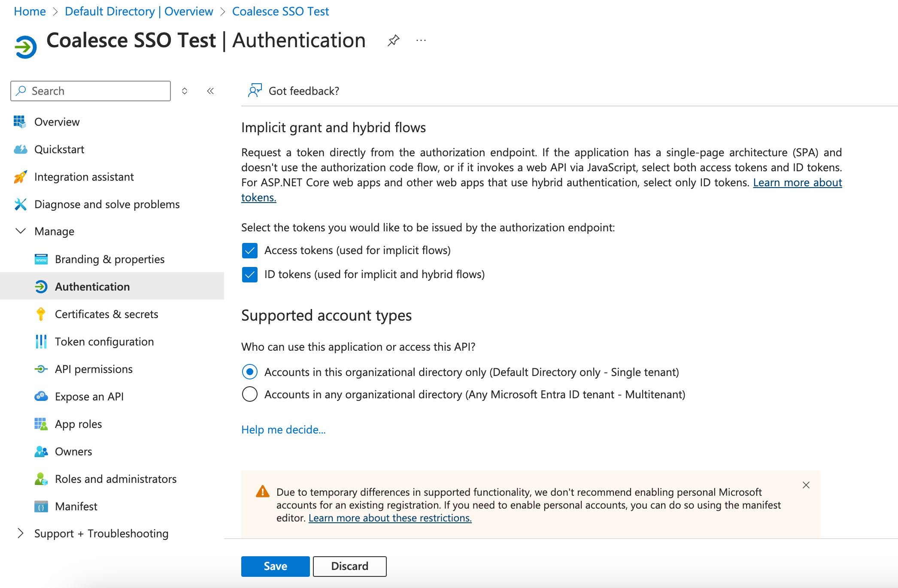Click the Token configuration bars icon
Viewport: 898px width, 588px height.
41,342
